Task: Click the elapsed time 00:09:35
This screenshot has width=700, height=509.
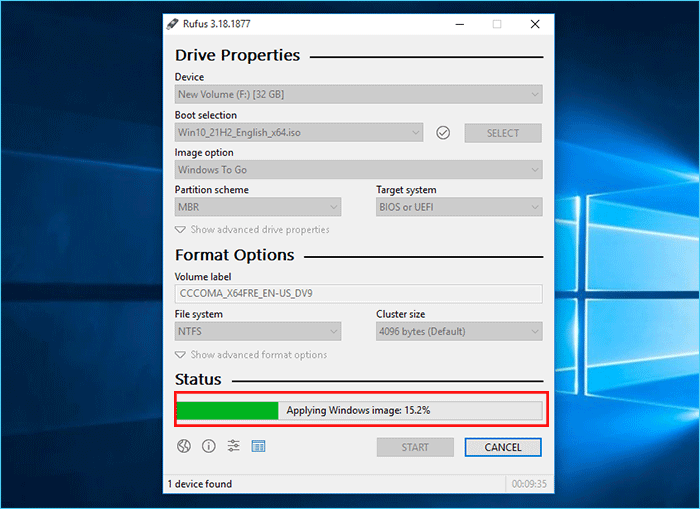Action: (529, 484)
